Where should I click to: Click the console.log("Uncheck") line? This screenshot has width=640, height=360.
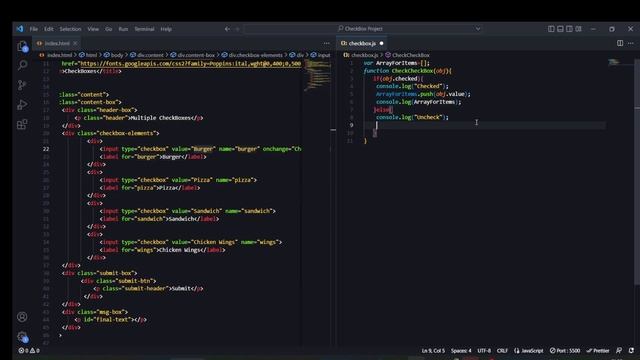coord(412,118)
